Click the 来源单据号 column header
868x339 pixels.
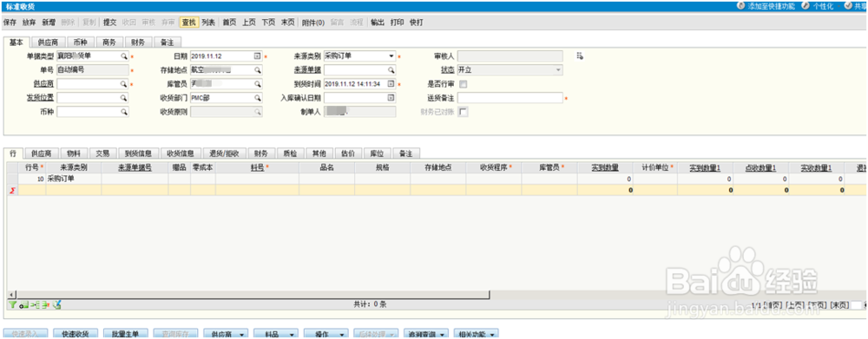[135, 167]
